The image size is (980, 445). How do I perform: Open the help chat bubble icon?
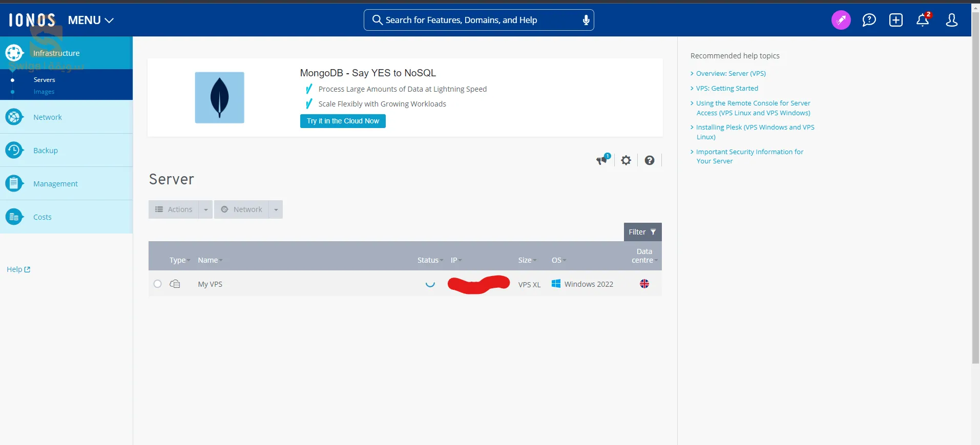(x=869, y=20)
